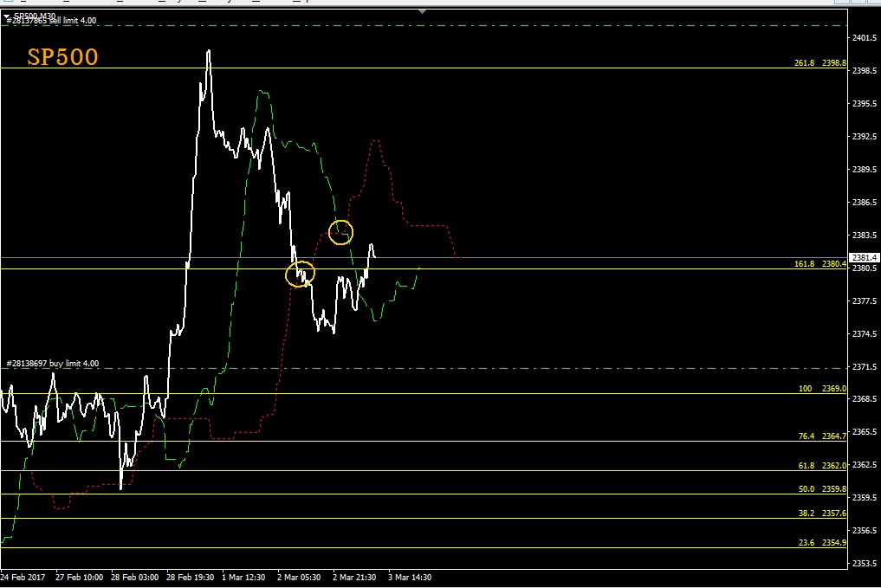Click the 2377.5 price axis label
The image size is (881, 588).
tap(865, 301)
